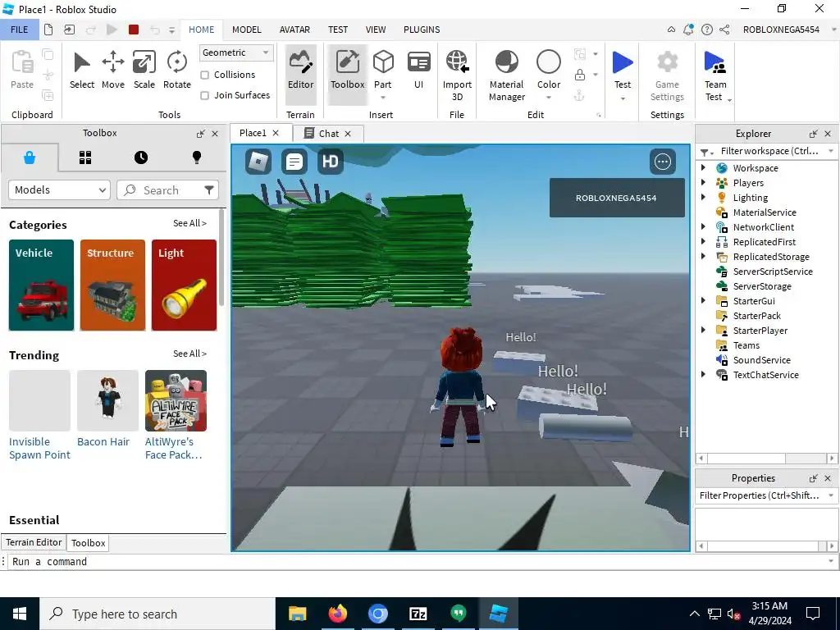Open File Explorer from the taskbar
Screen dimensions: 840x630
(x=297, y=614)
